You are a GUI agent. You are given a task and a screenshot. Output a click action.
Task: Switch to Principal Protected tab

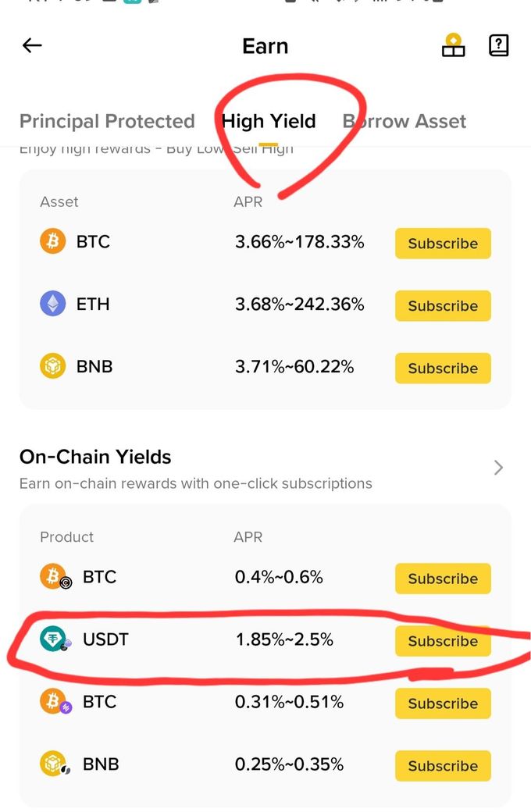pos(107,121)
